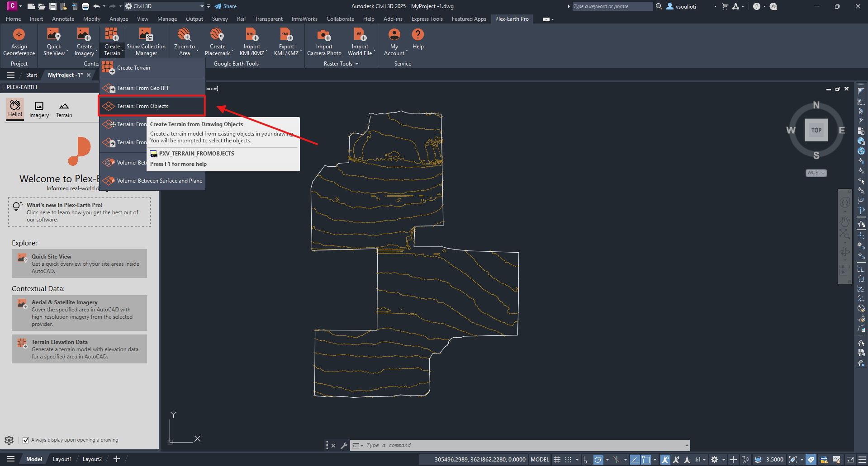Open Show Collection Manager
The width and height of the screenshot is (868, 466).
146,42
